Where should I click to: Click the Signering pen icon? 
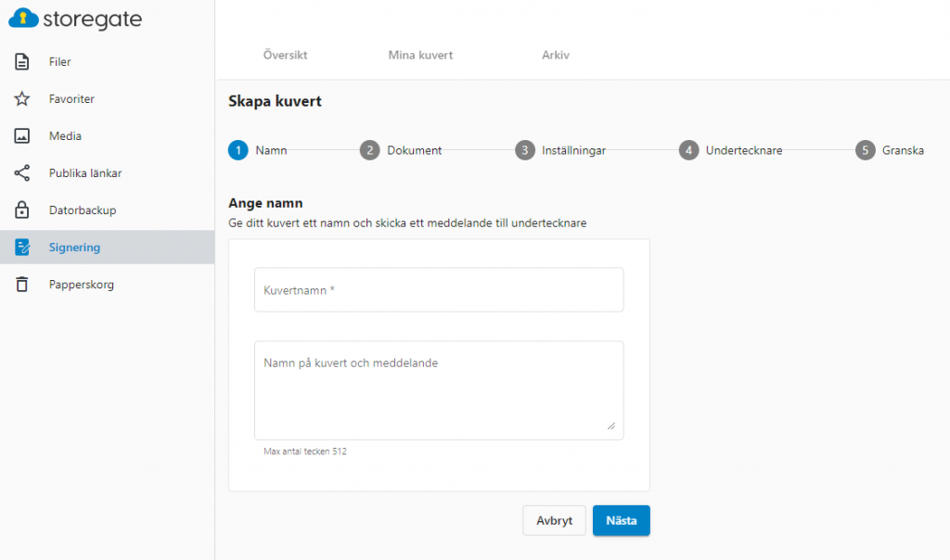[22, 247]
